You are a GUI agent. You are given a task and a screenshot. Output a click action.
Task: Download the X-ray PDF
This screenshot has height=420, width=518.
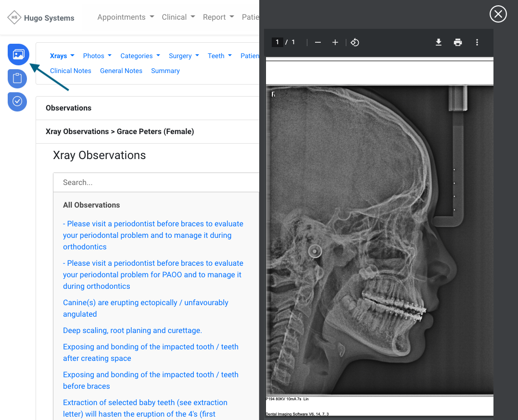pyautogui.click(x=439, y=42)
